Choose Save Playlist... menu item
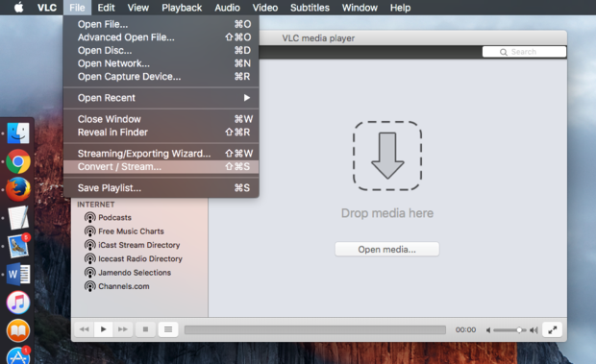 (x=161, y=188)
